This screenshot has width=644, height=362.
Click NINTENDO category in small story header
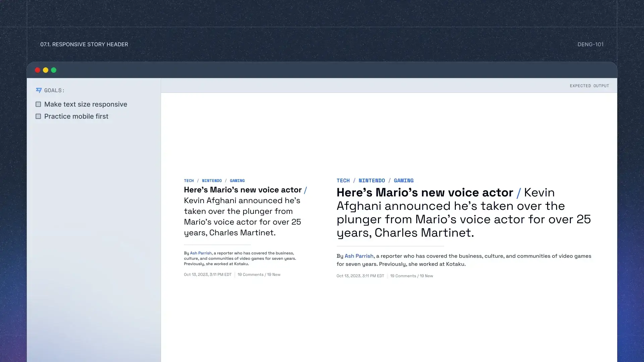click(x=212, y=181)
